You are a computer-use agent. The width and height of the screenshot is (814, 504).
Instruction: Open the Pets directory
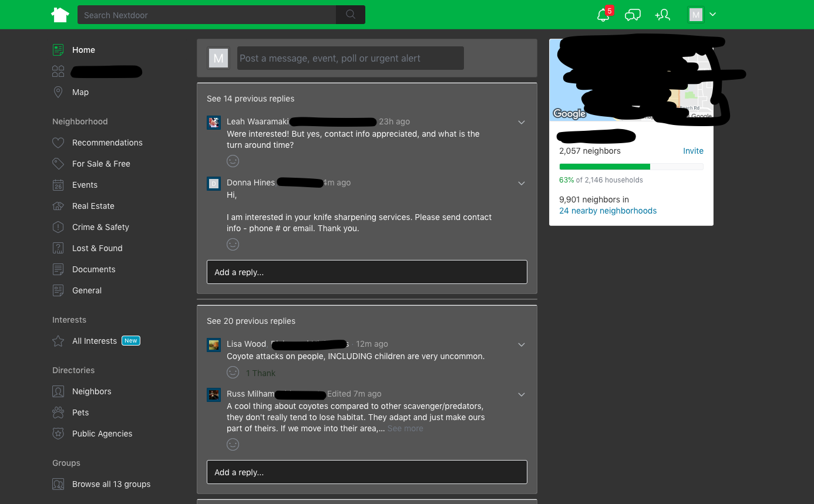80,412
